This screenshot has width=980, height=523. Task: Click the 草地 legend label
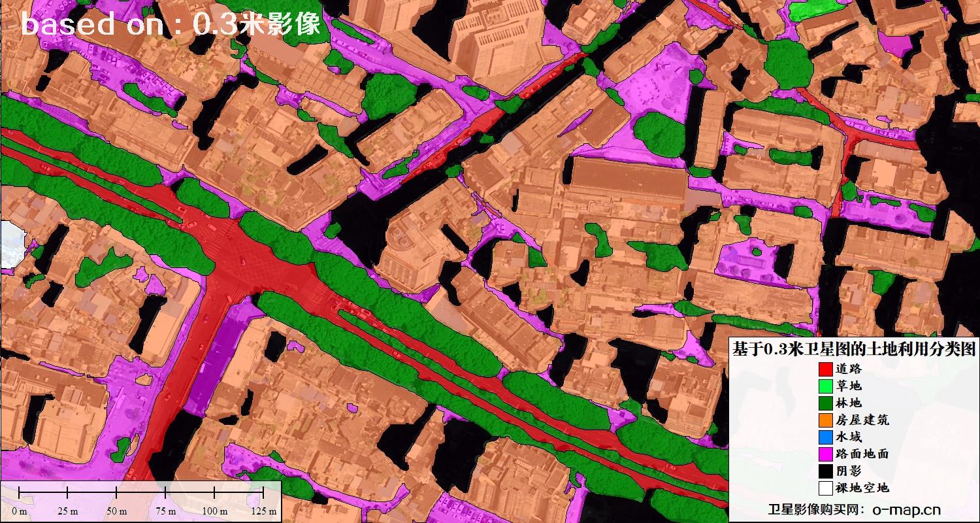click(x=849, y=386)
